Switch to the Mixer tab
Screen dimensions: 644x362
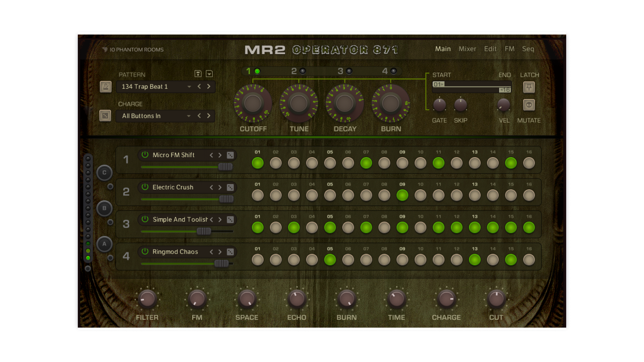coord(467,49)
